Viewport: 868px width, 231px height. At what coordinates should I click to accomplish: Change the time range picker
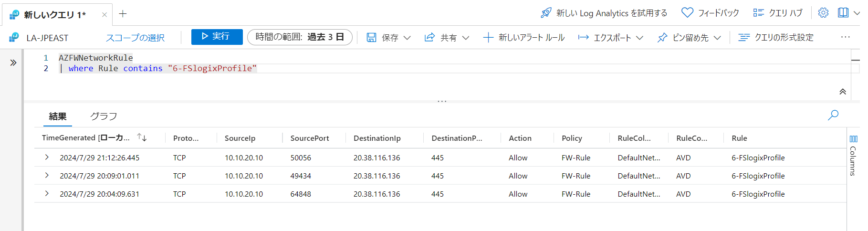tap(300, 37)
